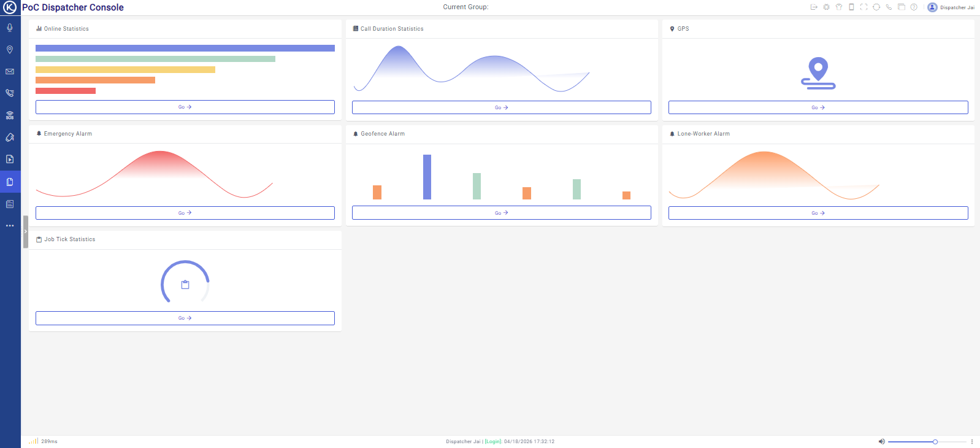Screen dimensions: 980x448
Task: Open the call log phone sidebar item
Action: [10, 93]
